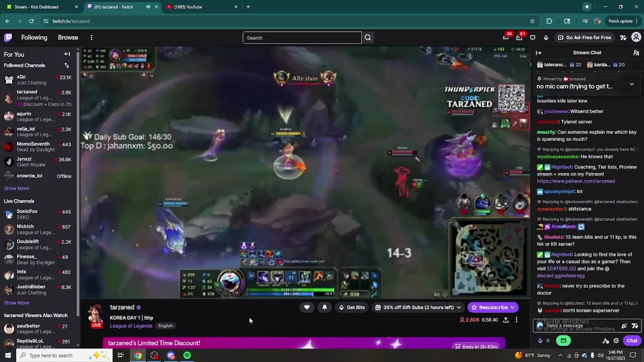The image size is (644, 362).
Task: Open the Patreon link in chat
Action: 576,181
